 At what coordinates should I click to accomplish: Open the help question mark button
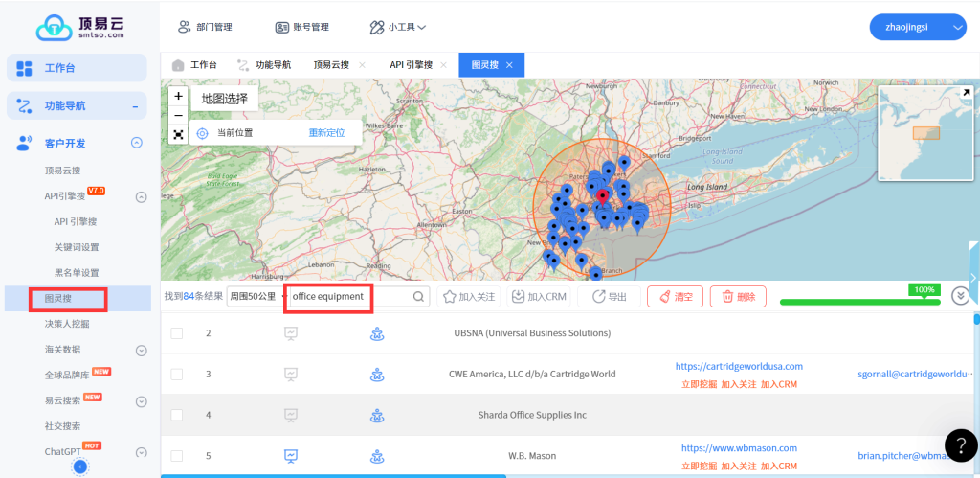coord(960,445)
